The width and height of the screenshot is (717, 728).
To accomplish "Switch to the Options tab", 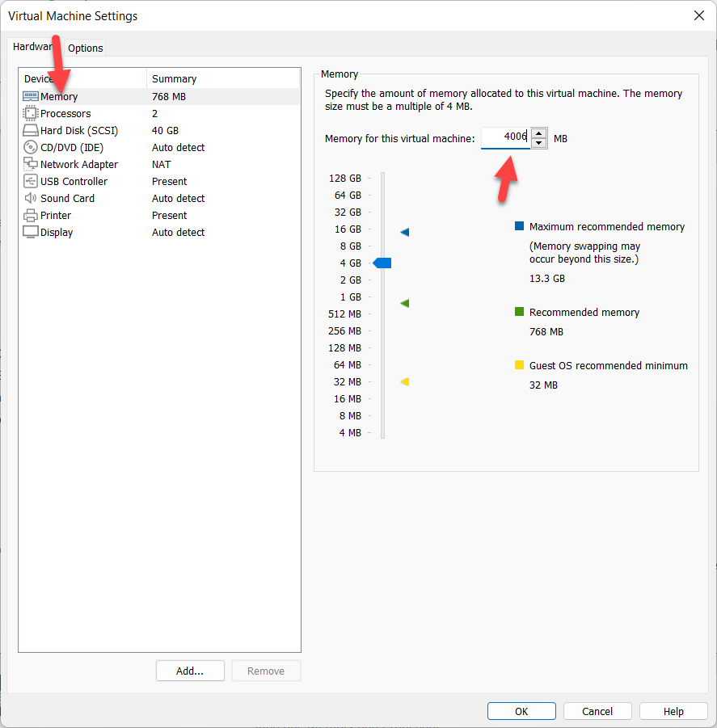I will (x=85, y=48).
